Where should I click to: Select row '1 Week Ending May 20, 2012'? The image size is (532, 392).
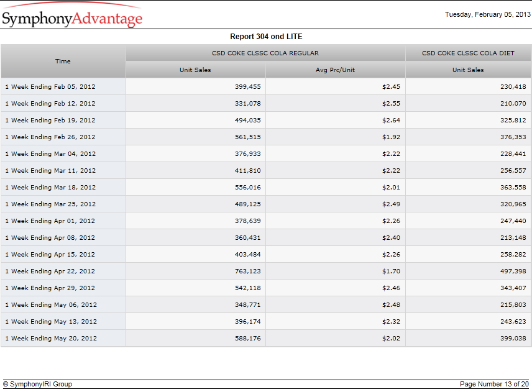(265, 339)
